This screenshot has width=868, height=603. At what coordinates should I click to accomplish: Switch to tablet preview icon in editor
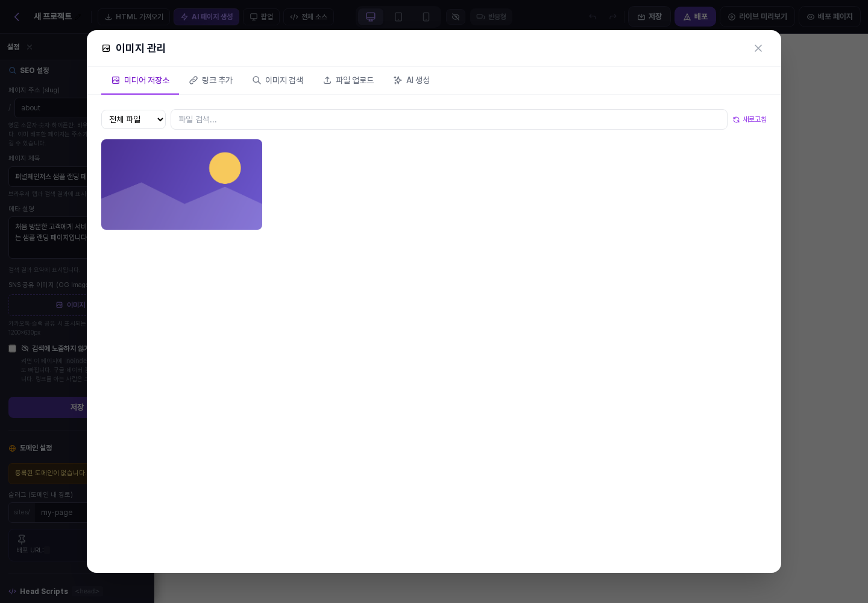tap(398, 17)
